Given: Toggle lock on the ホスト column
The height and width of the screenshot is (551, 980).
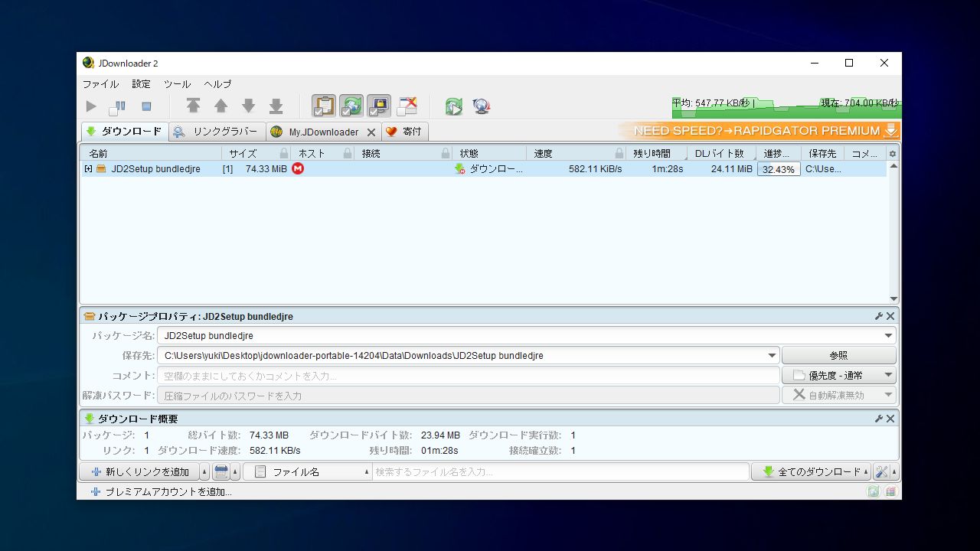Looking at the screenshot, I should coord(348,154).
